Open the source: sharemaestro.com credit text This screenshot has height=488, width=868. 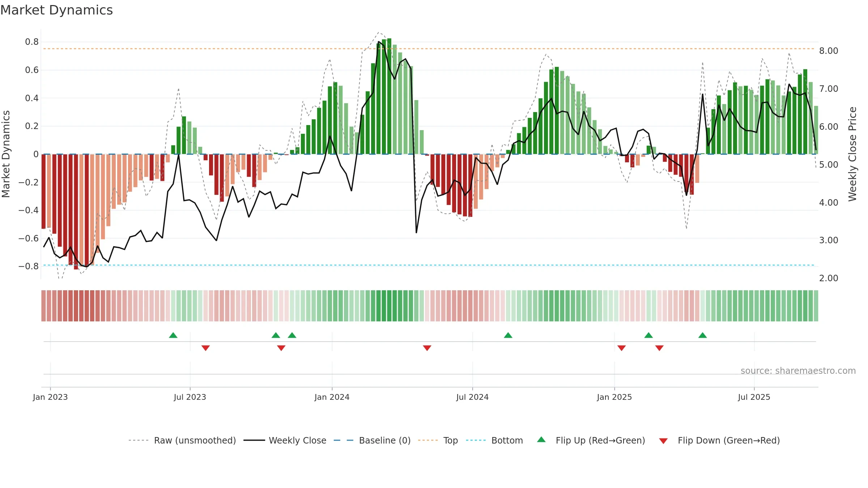tap(798, 371)
